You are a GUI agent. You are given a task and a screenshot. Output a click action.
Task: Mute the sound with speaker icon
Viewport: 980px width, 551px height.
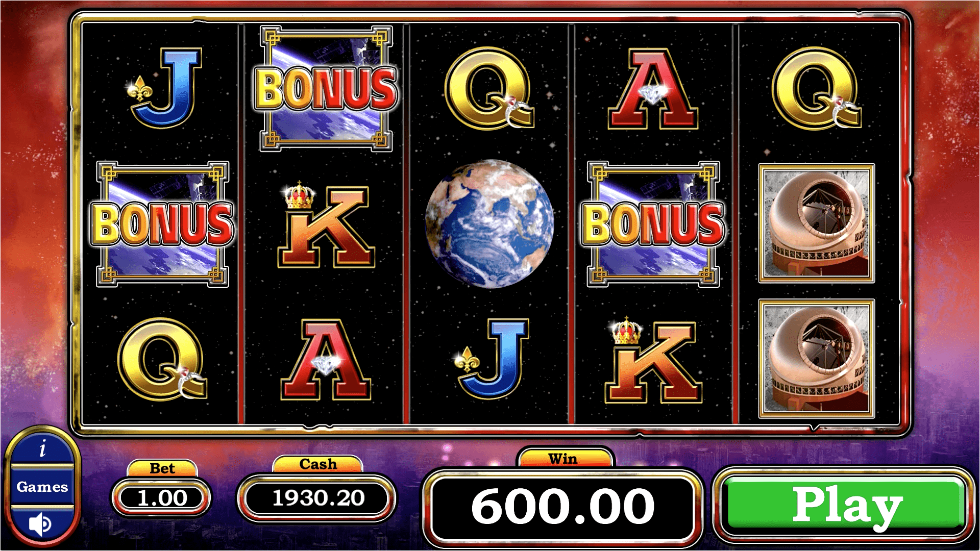40,524
